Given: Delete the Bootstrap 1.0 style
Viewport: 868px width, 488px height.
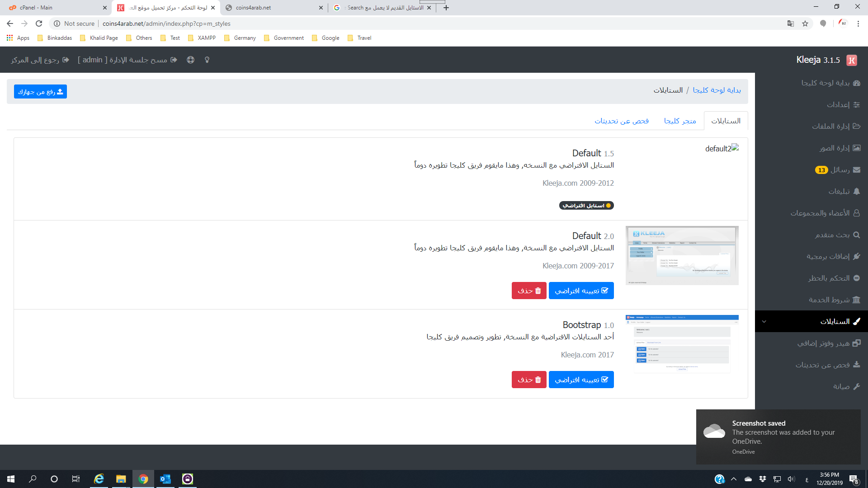Looking at the screenshot, I should tap(529, 380).
